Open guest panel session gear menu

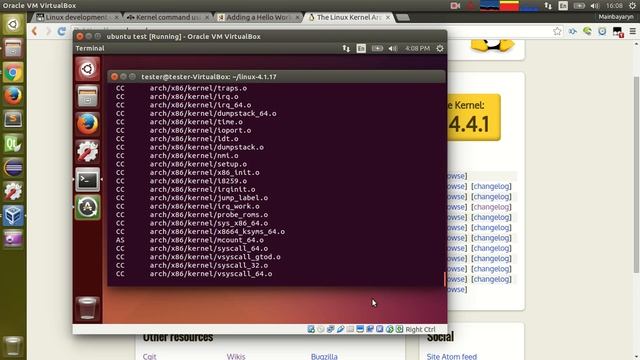(x=440, y=48)
